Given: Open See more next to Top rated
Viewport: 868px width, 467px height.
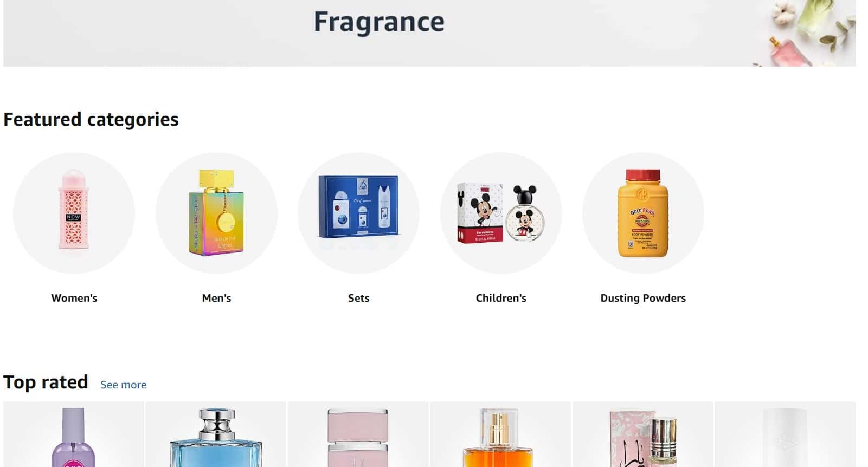Looking at the screenshot, I should [x=124, y=385].
